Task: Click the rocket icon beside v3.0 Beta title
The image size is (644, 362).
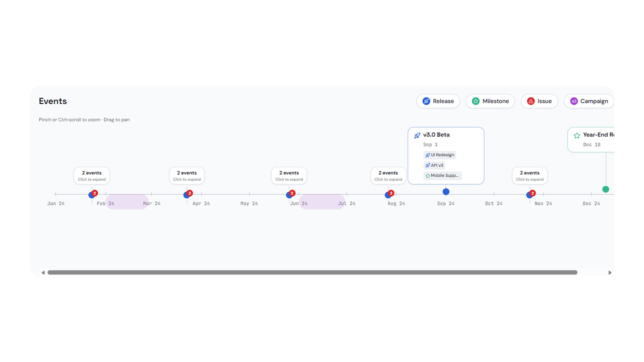Action: (417, 135)
